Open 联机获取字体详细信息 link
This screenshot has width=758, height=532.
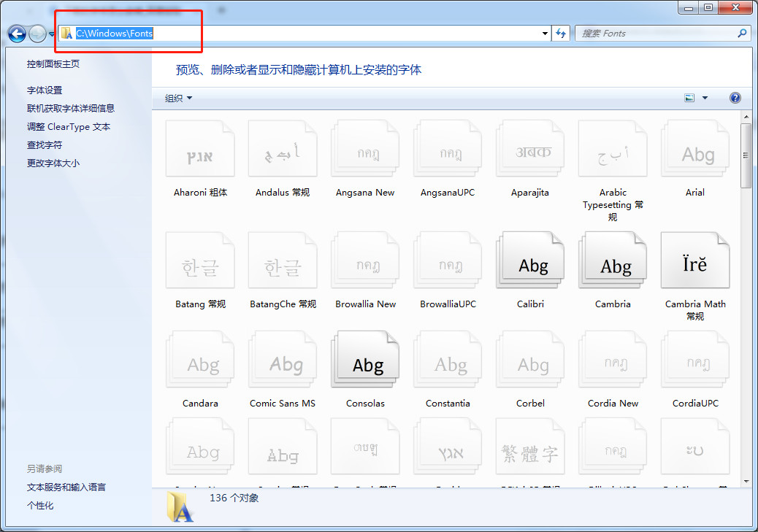[71, 108]
